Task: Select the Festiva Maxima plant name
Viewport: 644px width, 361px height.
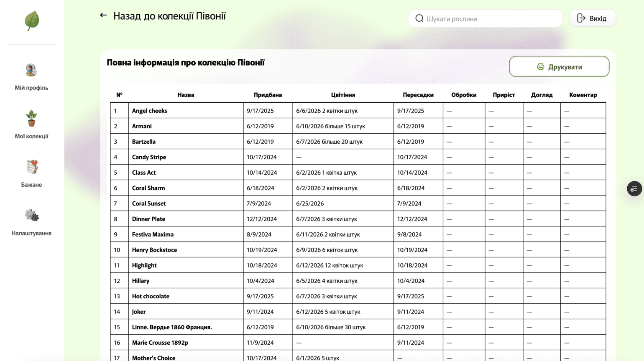Action: click(153, 234)
